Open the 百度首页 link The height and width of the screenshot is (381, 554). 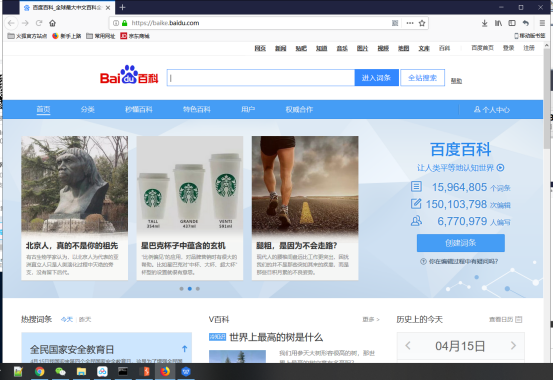[482, 48]
